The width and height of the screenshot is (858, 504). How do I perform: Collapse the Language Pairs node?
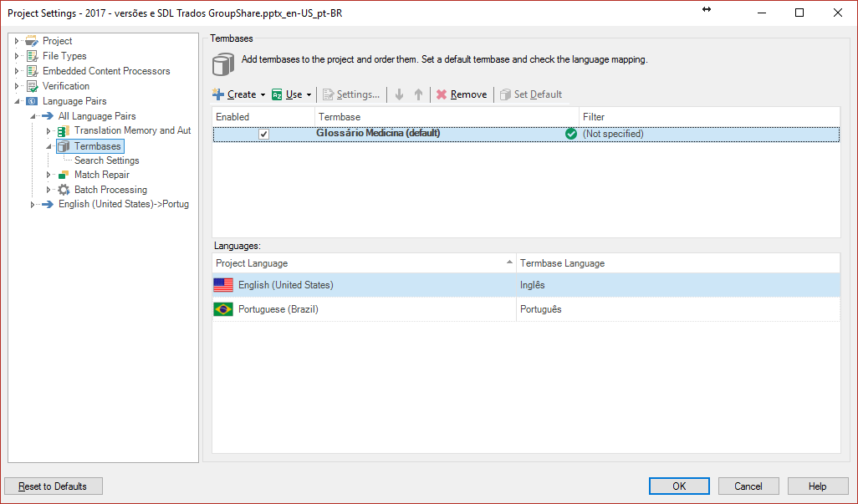[17, 101]
